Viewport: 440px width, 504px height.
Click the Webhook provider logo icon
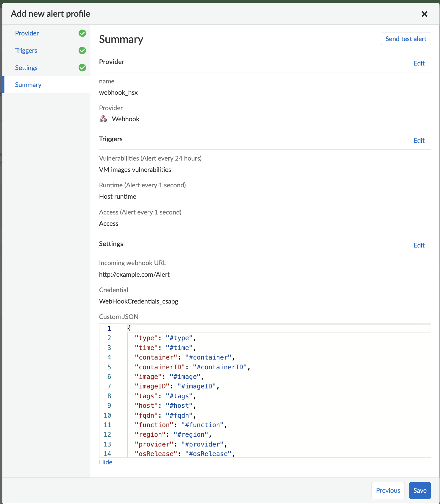coord(103,119)
